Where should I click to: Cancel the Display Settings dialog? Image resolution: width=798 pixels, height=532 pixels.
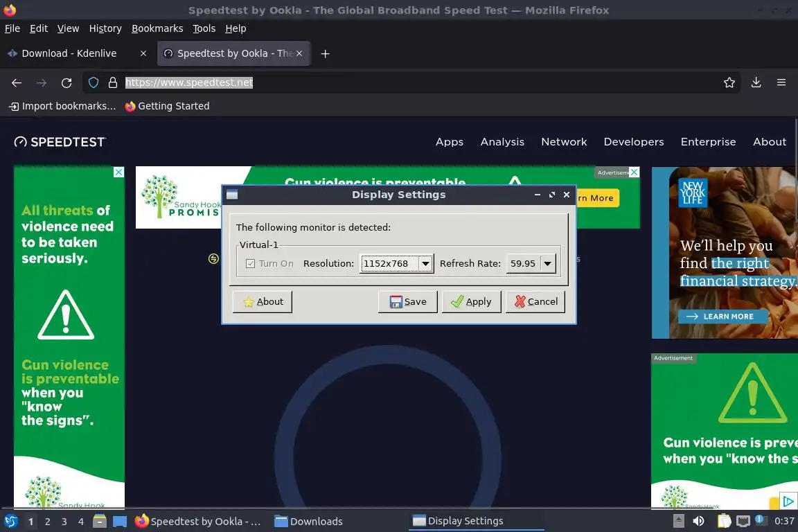[535, 302]
